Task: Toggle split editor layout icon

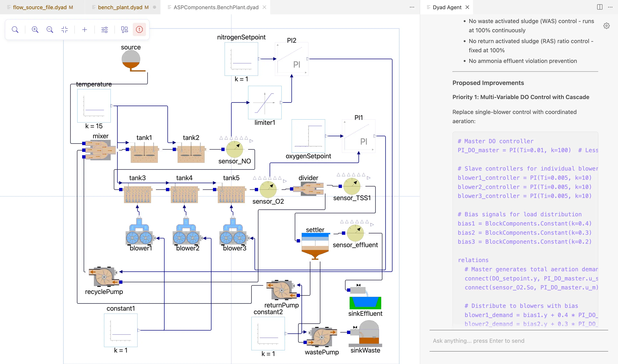Action: (x=600, y=7)
